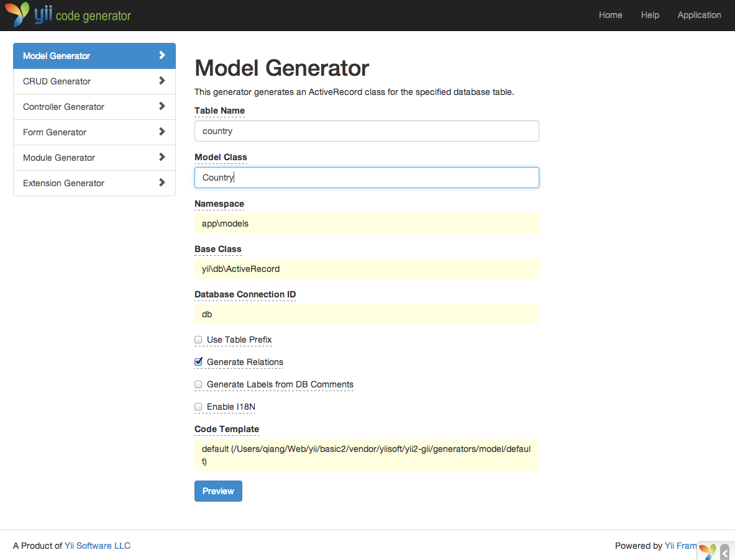Click the Yii code generator logo
Screen dimensions: 735x560
[x=68, y=16]
